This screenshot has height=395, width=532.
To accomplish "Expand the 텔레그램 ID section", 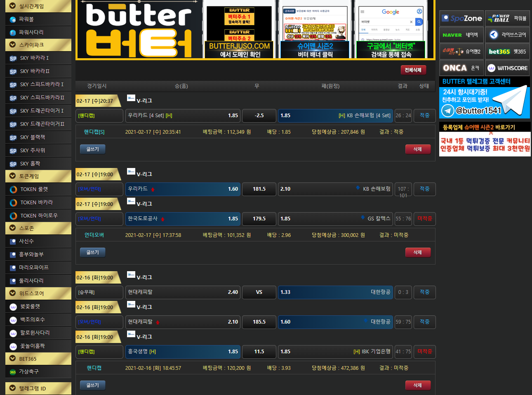I will (x=12, y=388).
